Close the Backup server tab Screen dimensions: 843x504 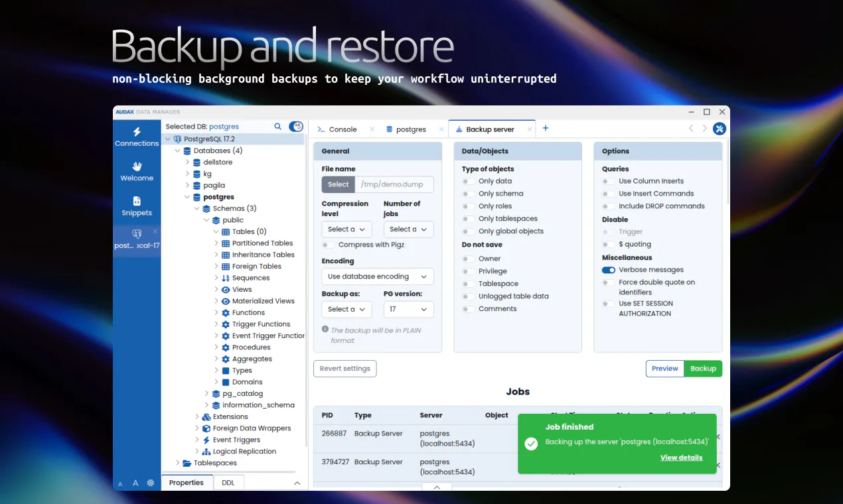530,129
